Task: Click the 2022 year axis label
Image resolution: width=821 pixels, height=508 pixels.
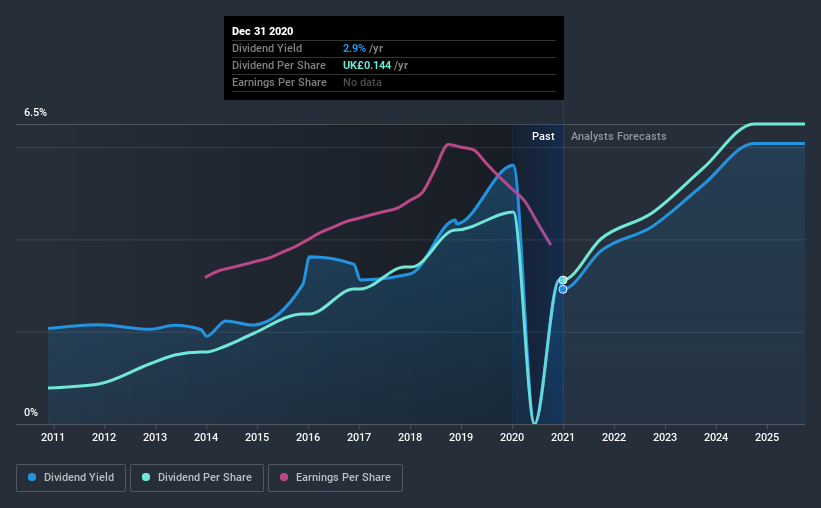Action: click(614, 437)
